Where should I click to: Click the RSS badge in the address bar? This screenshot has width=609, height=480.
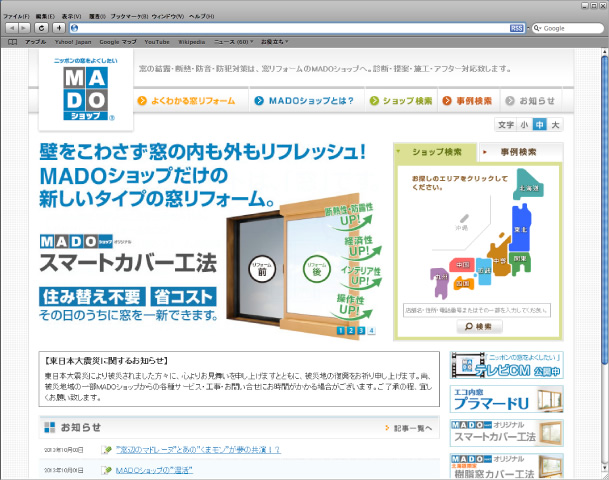click(516, 28)
